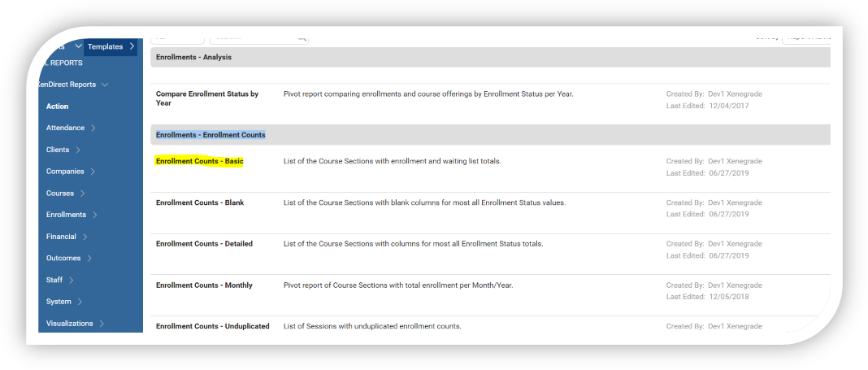The image size is (868, 370).
Task: Click the Enrollments - Enrollment Counts group header
Action: coord(210,135)
